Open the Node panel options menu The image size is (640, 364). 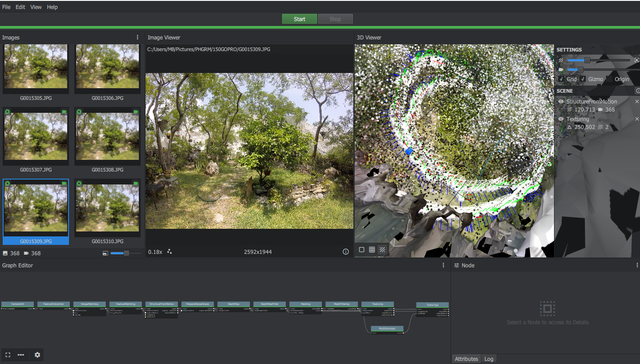pyautogui.click(x=637, y=265)
